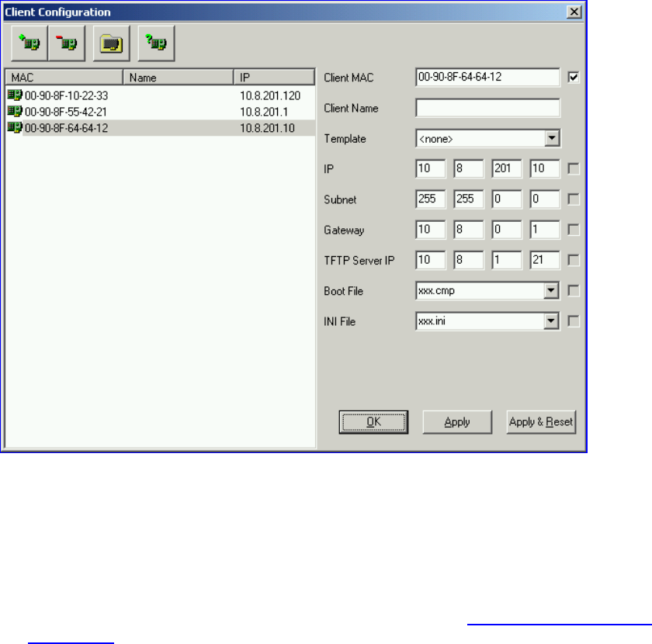Uncheck the Client MAC checkbox
Viewport: 652px width, 644px height.
[574, 78]
